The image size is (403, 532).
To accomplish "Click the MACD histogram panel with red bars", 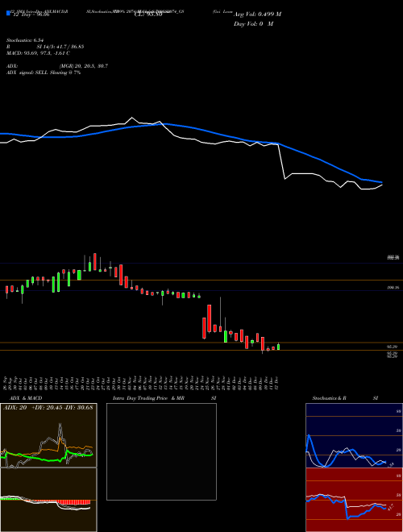I will click(x=48, y=500).
